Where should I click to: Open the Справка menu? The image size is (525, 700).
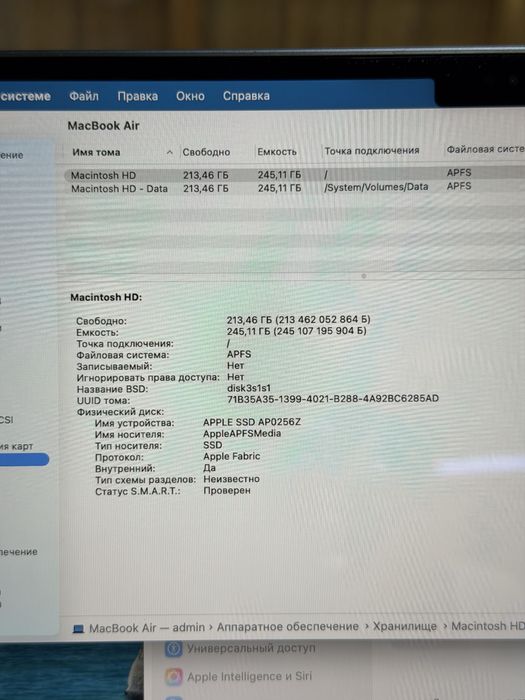[246, 96]
